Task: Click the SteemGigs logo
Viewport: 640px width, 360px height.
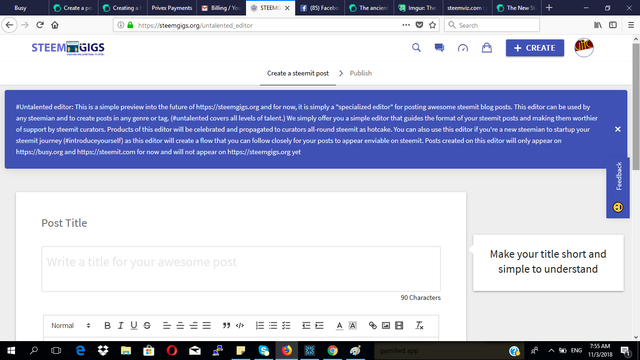Action: [x=68, y=48]
